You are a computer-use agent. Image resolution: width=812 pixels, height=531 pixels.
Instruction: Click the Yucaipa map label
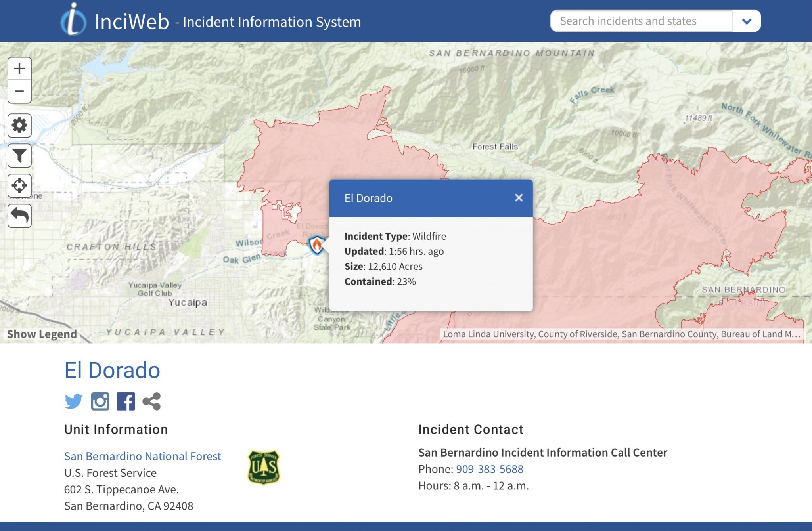[x=187, y=302]
